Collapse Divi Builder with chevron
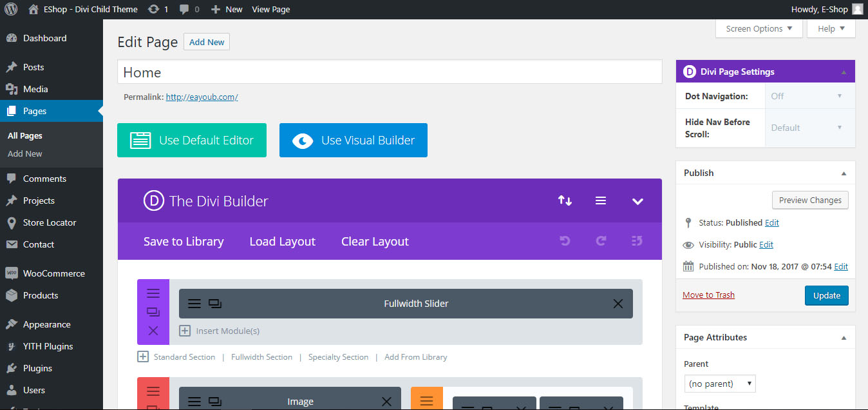This screenshot has height=410, width=868. (x=637, y=201)
